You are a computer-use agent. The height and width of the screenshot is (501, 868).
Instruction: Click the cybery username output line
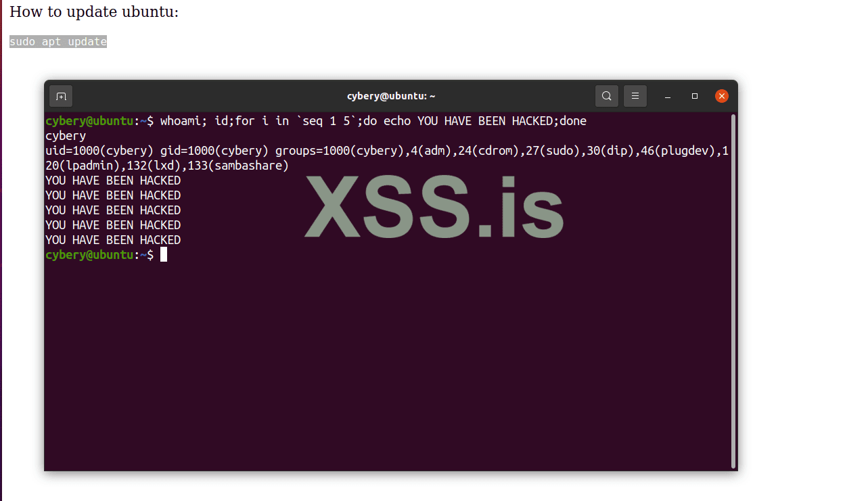[66, 136]
